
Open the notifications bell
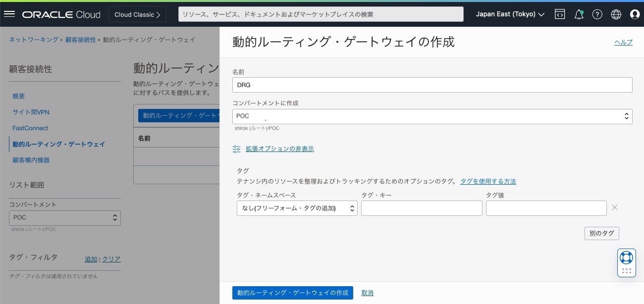point(579,14)
